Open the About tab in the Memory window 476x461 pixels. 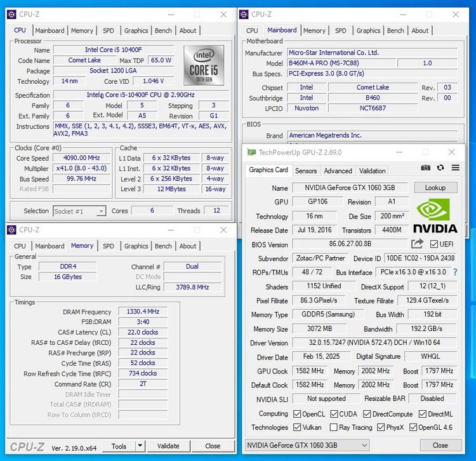coord(188,246)
